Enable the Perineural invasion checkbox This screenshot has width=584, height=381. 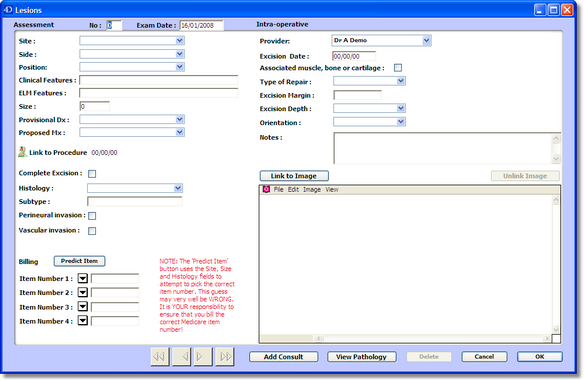pos(92,216)
